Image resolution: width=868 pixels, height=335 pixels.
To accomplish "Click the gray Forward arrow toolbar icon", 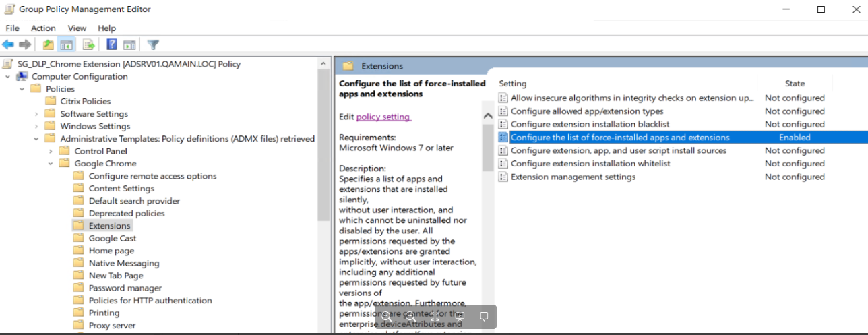I will 25,45.
